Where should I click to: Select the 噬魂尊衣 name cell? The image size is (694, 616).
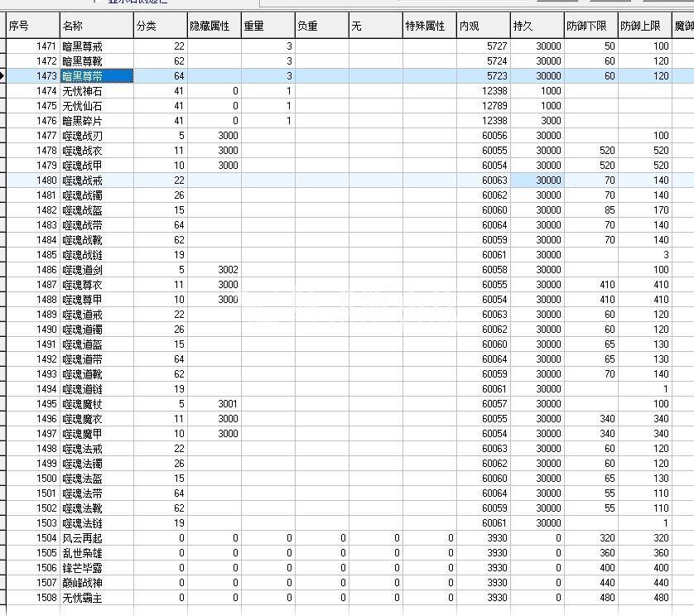pos(97,285)
